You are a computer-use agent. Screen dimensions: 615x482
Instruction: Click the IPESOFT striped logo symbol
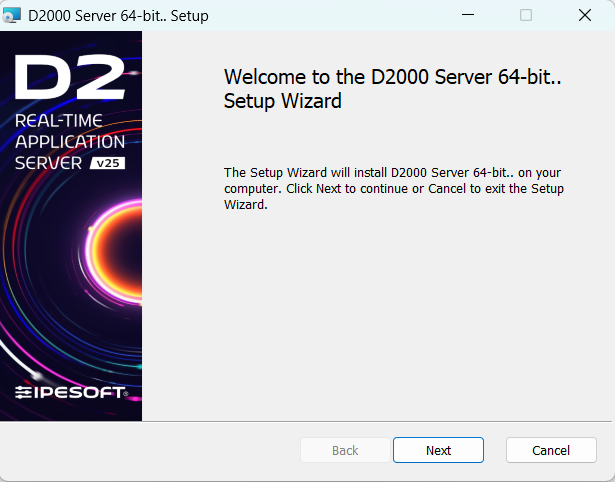[x=23, y=392]
